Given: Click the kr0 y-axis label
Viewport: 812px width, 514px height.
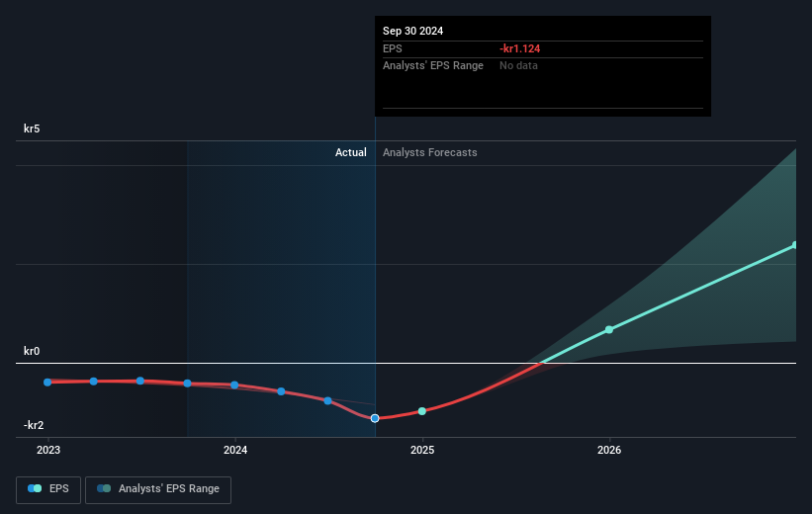Looking at the screenshot, I should (32, 351).
